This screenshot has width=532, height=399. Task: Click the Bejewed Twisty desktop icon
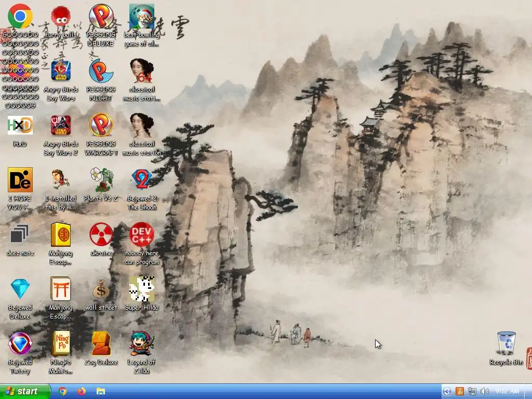click(x=20, y=343)
